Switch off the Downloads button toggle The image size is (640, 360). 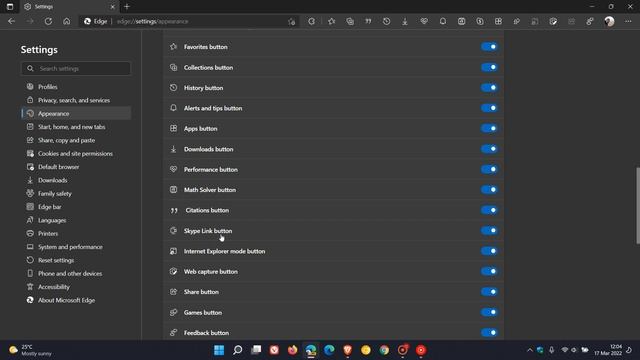(489, 149)
